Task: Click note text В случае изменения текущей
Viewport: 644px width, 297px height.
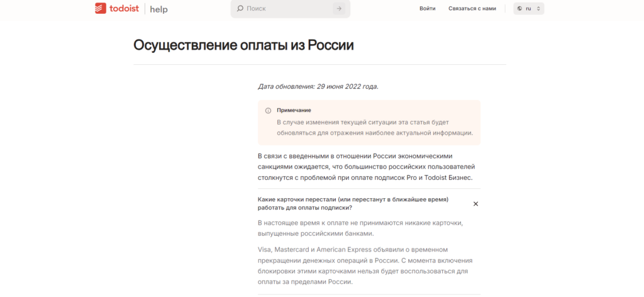Action: click(x=375, y=128)
